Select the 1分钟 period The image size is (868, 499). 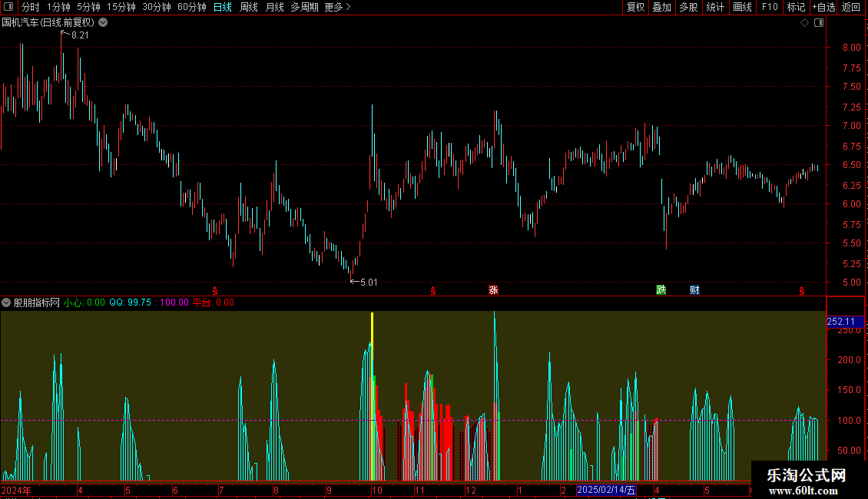click(58, 7)
